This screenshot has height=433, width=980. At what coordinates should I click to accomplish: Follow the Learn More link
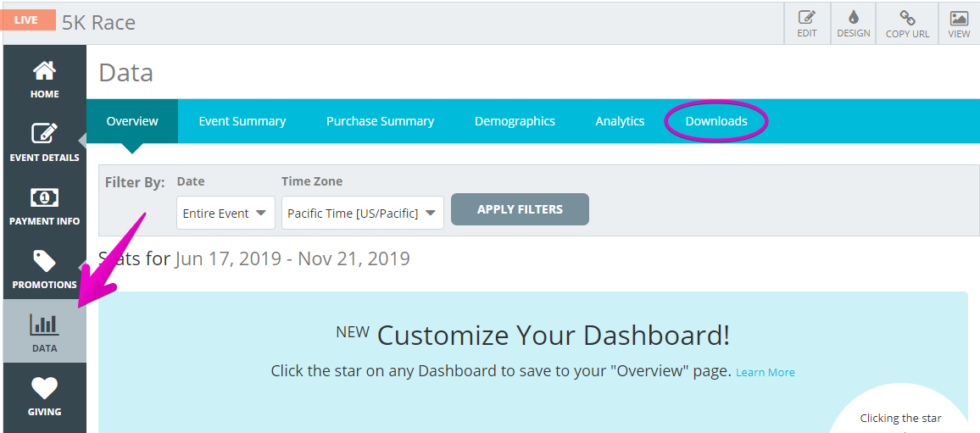(x=765, y=372)
